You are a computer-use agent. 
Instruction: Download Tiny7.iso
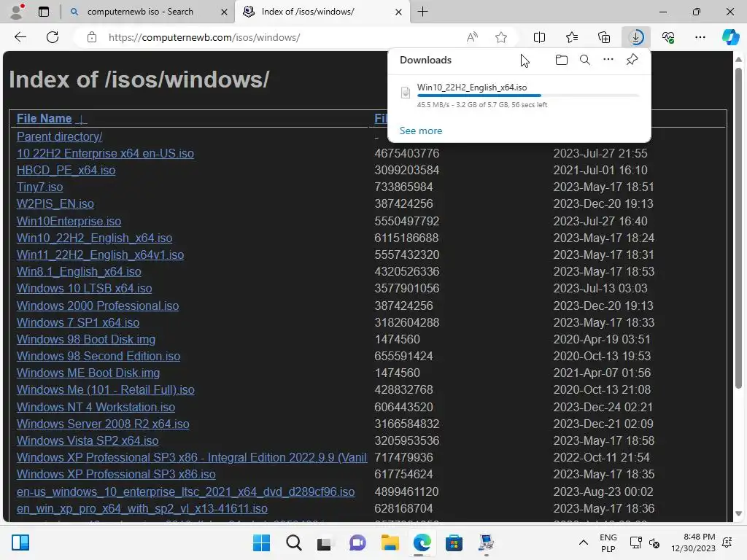(x=39, y=187)
